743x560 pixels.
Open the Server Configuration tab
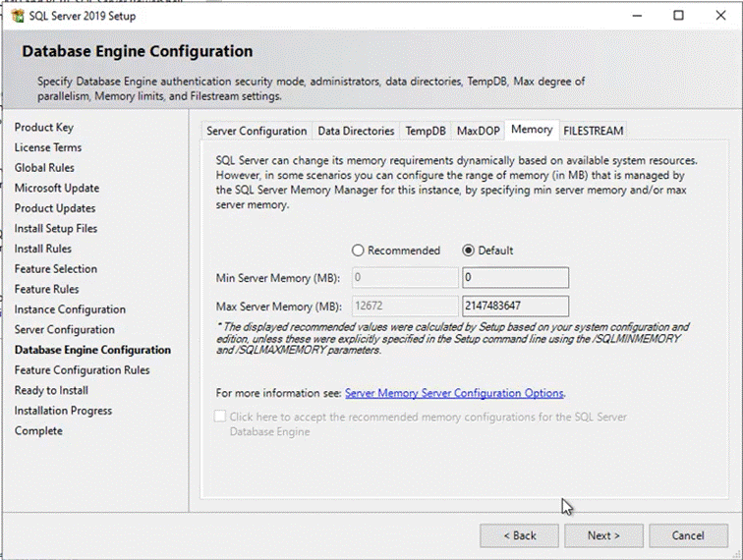(x=257, y=131)
